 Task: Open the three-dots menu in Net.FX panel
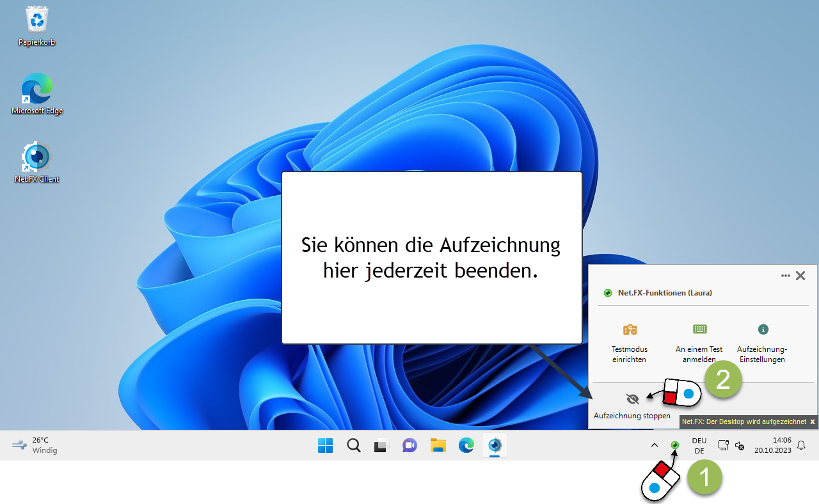point(786,276)
